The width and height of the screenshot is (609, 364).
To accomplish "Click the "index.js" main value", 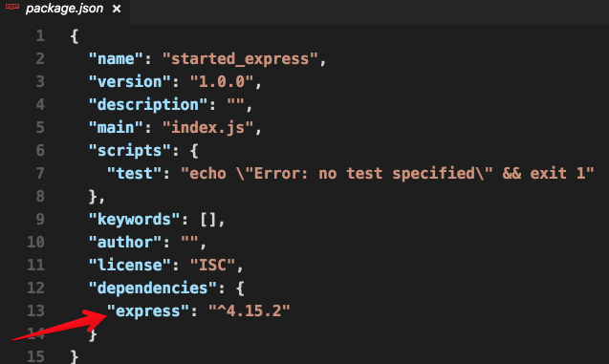I will coord(207,128).
